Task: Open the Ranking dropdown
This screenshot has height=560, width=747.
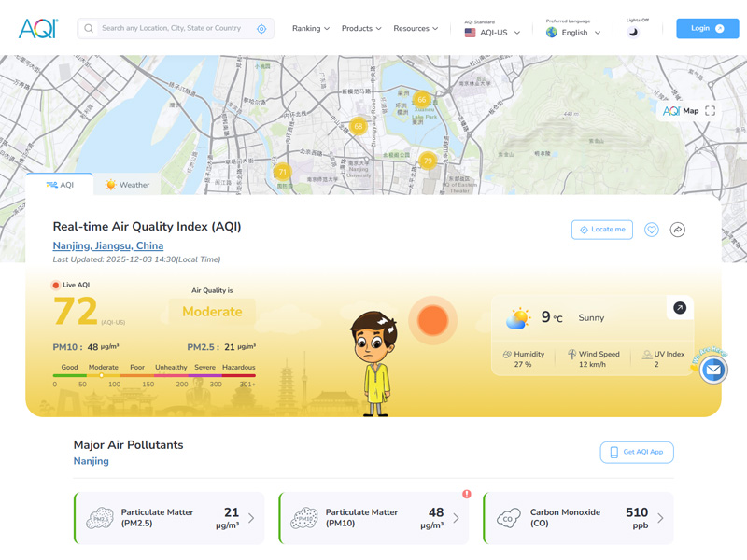Action: [x=310, y=29]
